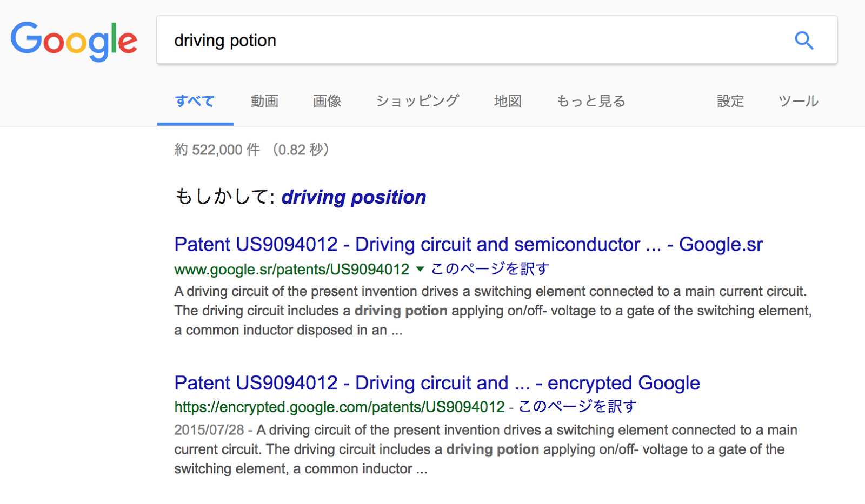Click the Google logo
This screenshot has height=504, width=865.
[74, 41]
